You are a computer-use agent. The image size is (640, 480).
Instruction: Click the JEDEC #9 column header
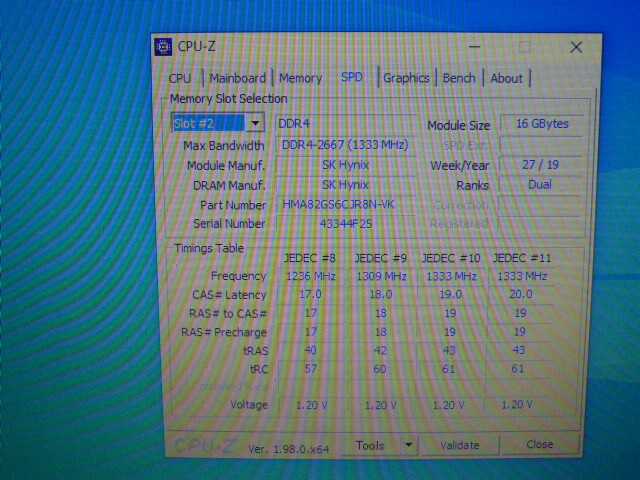click(x=380, y=258)
